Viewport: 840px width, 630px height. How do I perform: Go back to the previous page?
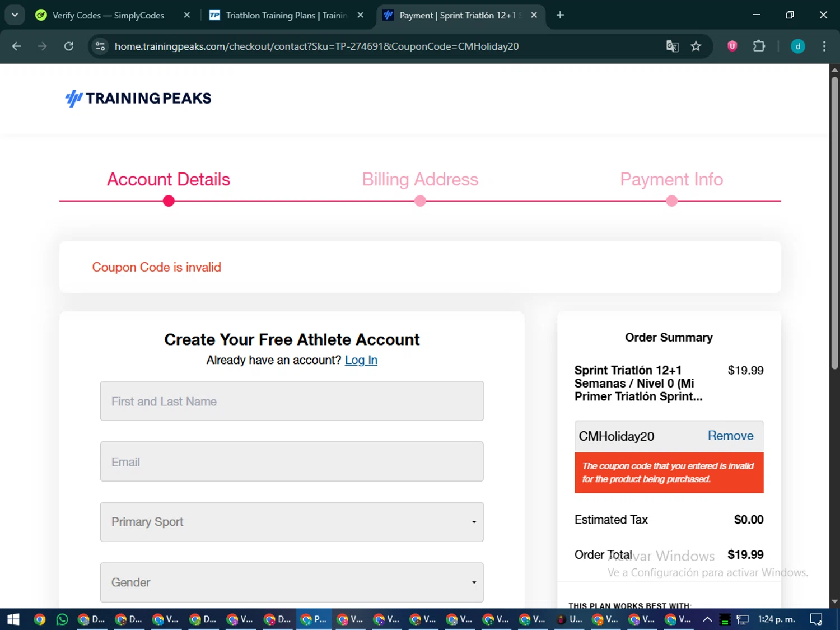click(16, 46)
